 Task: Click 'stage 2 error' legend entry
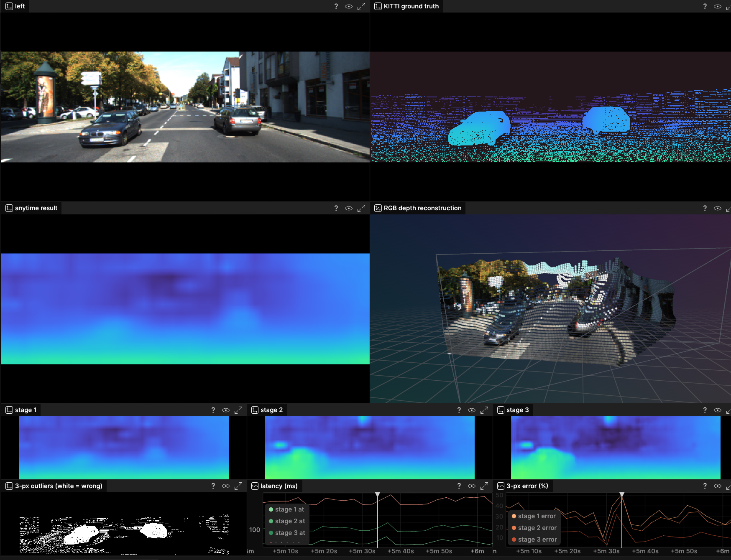pos(534,528)
